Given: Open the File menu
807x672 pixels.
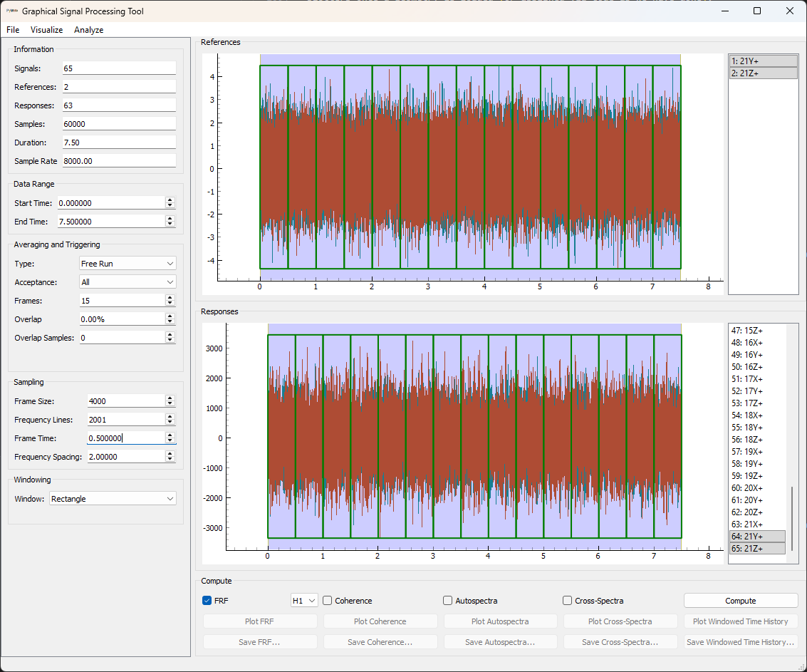Looking at the screenshot, I should 12,30.
